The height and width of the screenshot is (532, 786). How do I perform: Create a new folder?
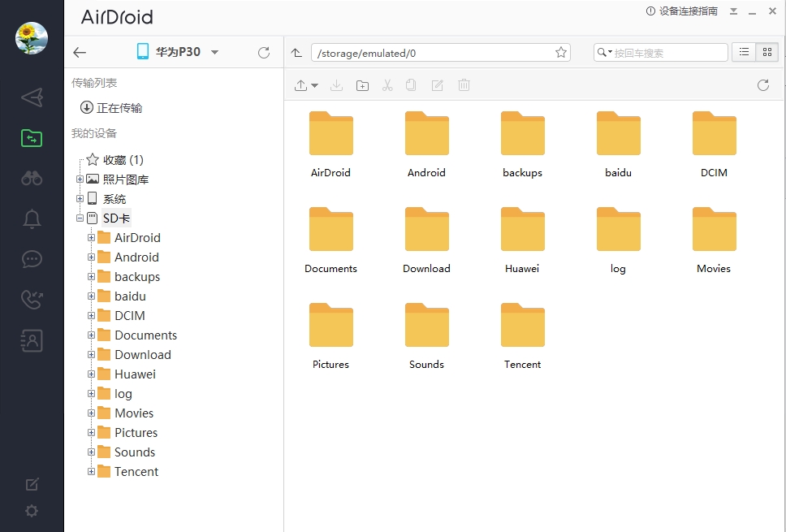pyautogui.click(x=362, y=85)
